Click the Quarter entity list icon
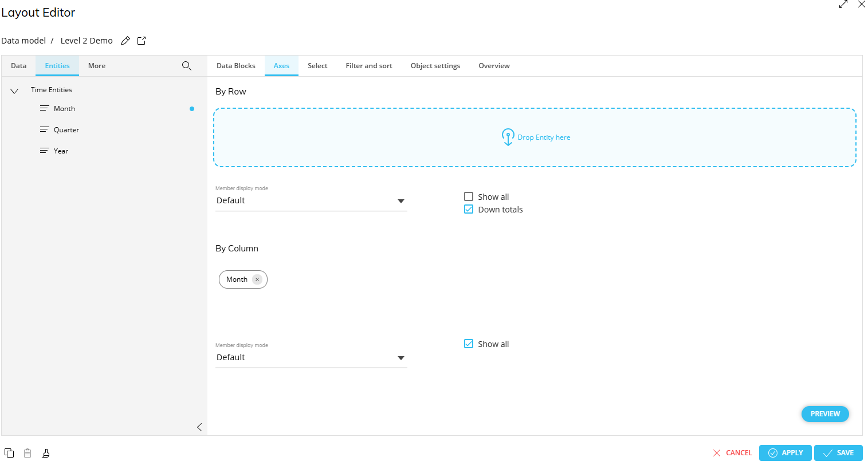Screen dimensions: 868x465 click(x=44, y=129)
